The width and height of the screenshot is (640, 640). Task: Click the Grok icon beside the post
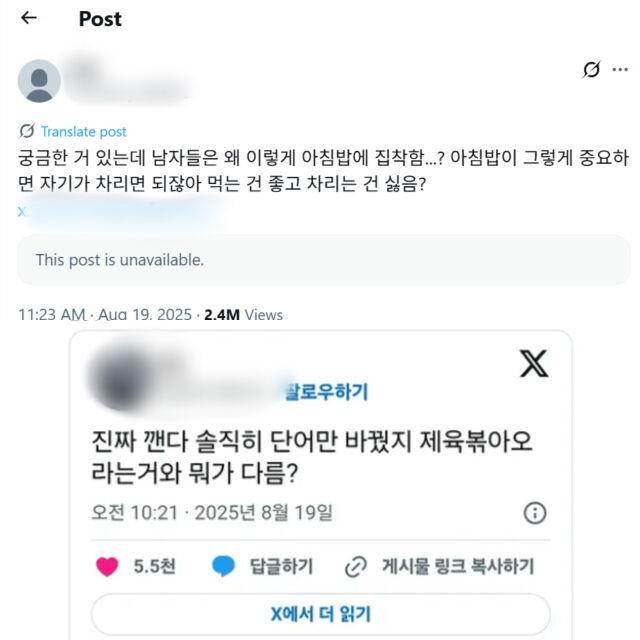point(591,69)
